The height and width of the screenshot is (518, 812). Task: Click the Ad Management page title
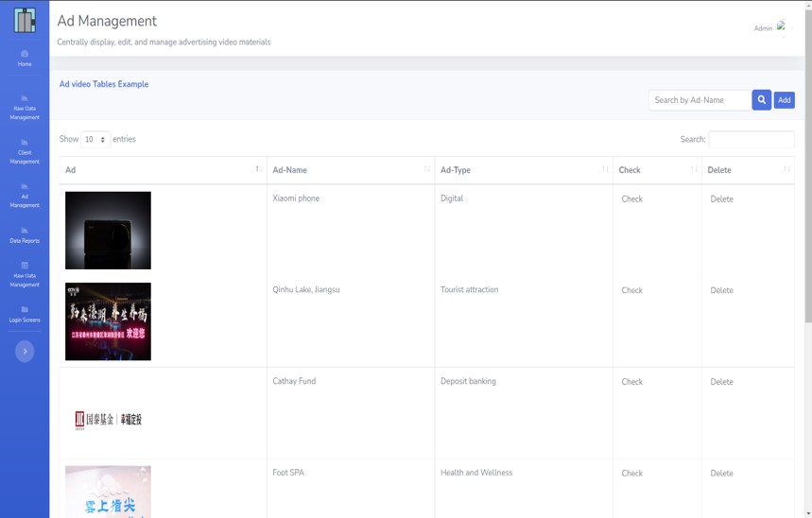coord(107,21)
